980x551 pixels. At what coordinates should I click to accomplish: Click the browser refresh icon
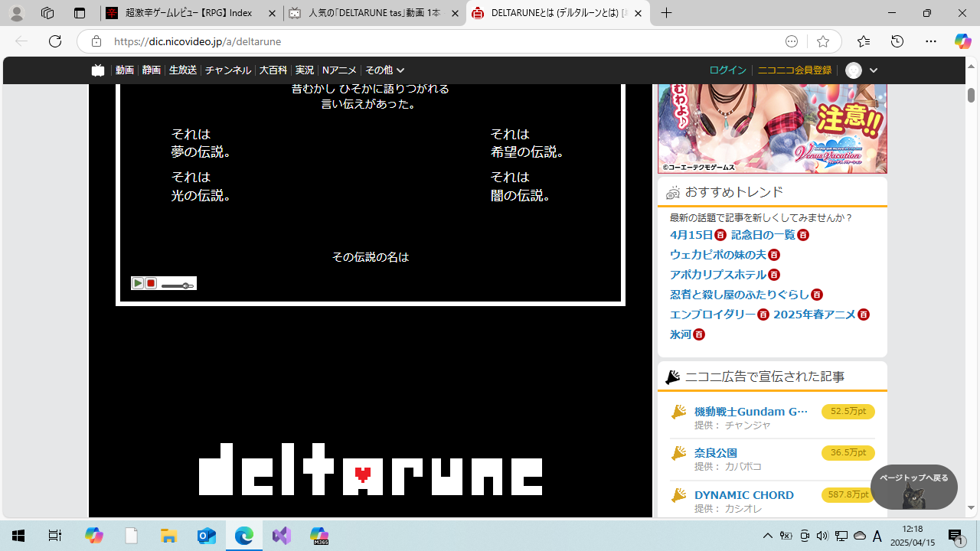[55, 41]
